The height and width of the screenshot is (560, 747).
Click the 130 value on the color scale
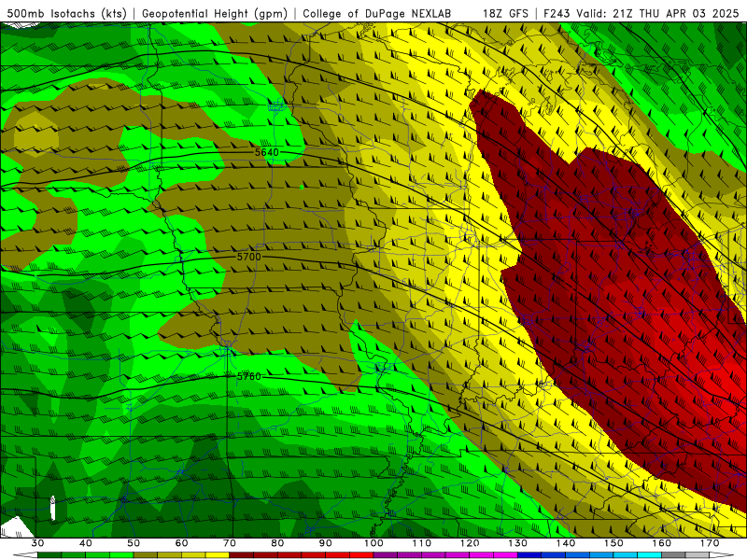[x=517, y=543]
